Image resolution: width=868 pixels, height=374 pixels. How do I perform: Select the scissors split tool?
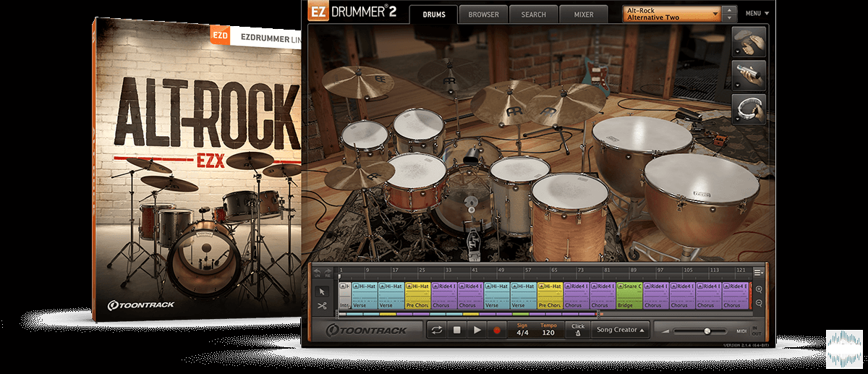point(322,306)
